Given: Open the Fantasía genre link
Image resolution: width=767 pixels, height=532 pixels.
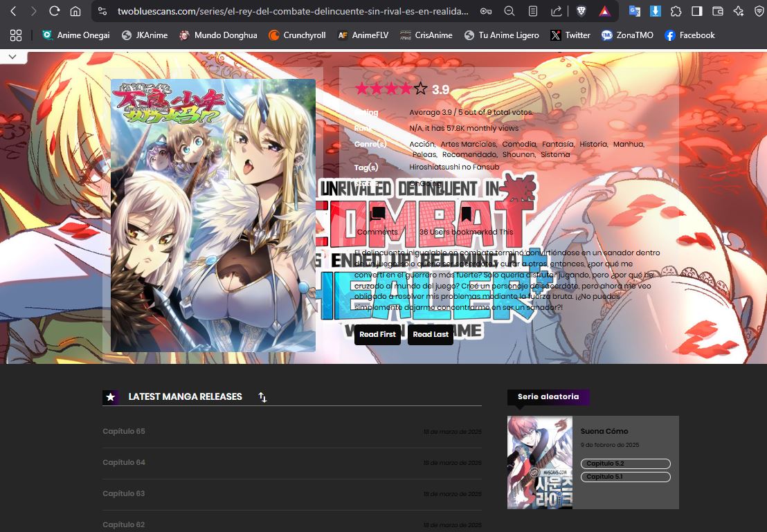Looking at the screenshot, I should [558, 144].
